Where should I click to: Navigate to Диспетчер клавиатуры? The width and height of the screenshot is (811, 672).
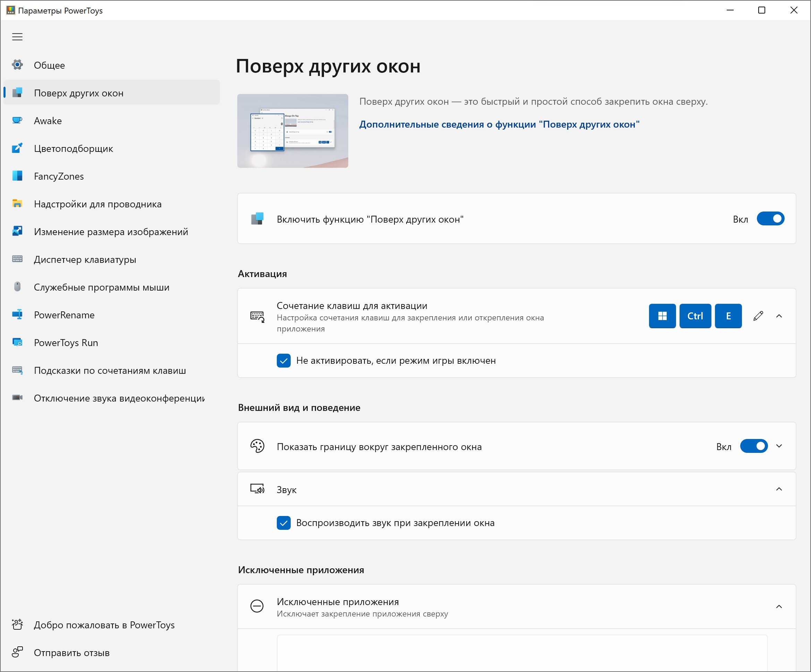pyautogui.click(x=112, y=259)
